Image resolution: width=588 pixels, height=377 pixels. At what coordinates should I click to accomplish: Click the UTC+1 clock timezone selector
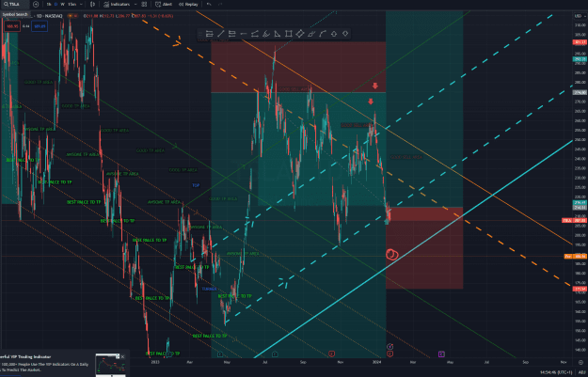tap(556, 372)
